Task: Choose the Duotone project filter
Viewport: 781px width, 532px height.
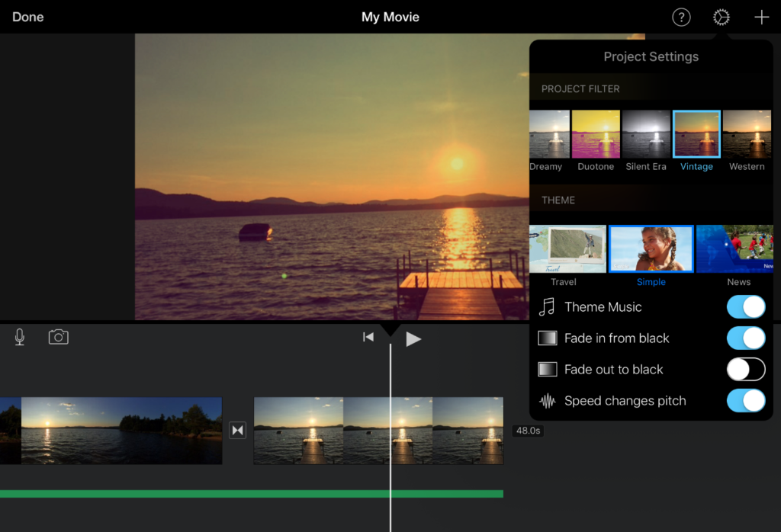Action: [596, 134]
